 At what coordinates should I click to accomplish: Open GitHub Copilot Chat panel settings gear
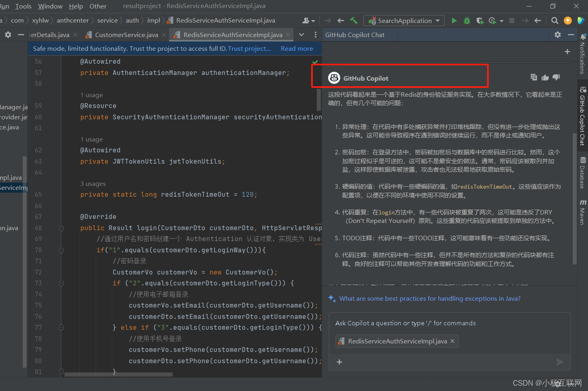pos(558,35)
